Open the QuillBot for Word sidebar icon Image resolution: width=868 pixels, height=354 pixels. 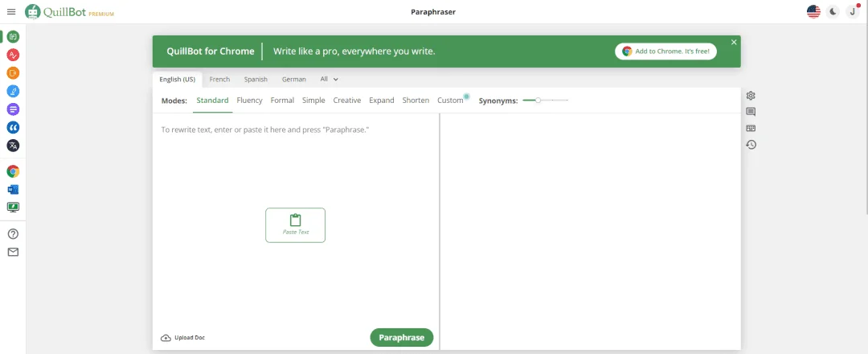click(13, 189)
